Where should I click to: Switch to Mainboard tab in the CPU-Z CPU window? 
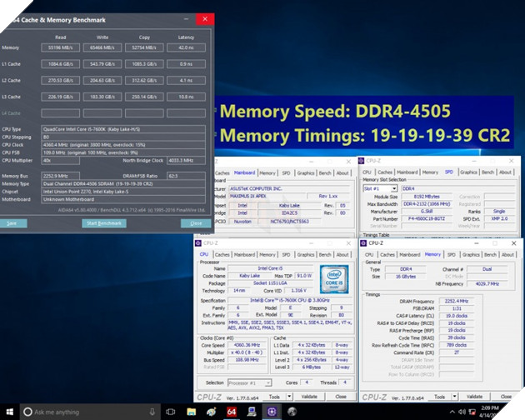244,255
